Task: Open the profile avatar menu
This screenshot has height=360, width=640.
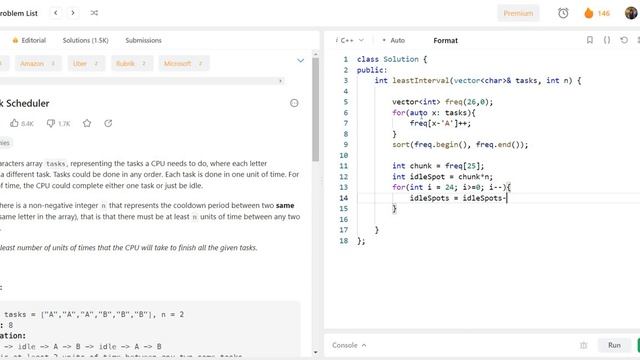Action: pyautogui.click(x=631, y=13)
